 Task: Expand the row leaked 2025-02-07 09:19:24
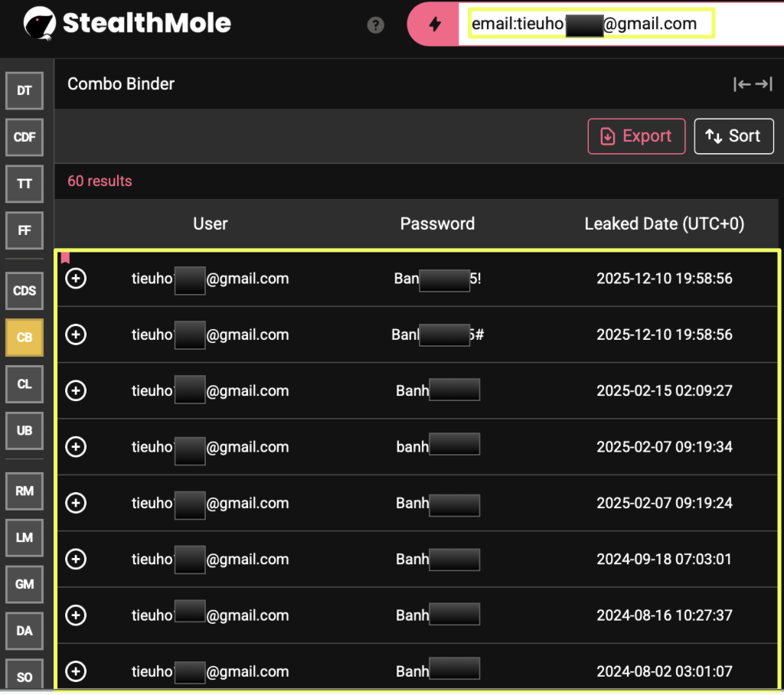pos(76,503)
